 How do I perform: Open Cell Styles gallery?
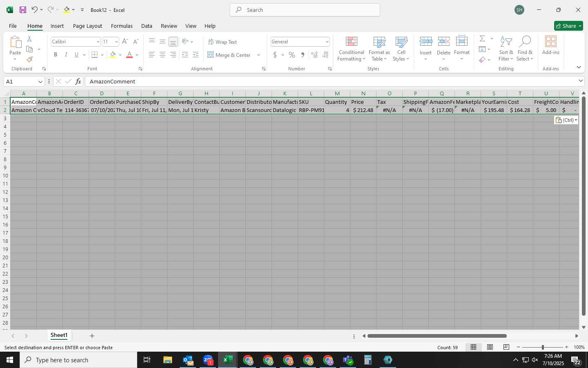pyautogui.click(x=401, y=49)
